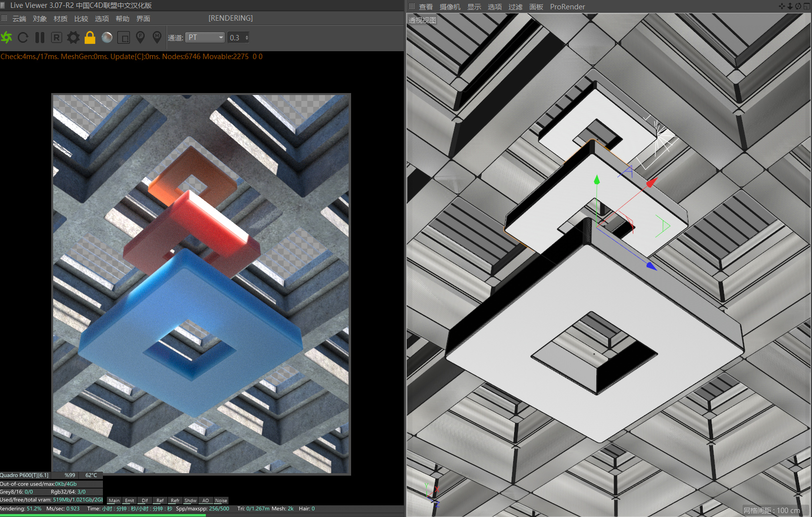Switch to the Emit render pass tab
Screen dimensions: 812x517
[130, 500]
